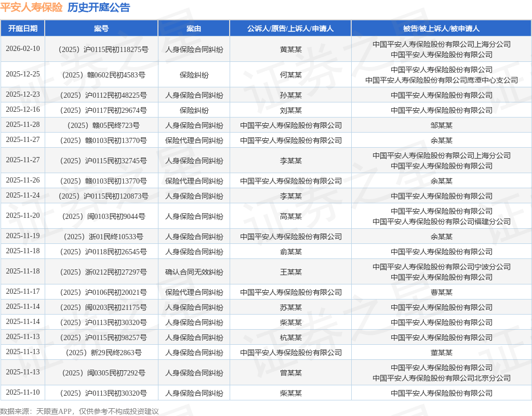The width and height of the screenshot is (532, 416).
Task: Select case number (2025)沪0106民初20021号
Action: 103,292
